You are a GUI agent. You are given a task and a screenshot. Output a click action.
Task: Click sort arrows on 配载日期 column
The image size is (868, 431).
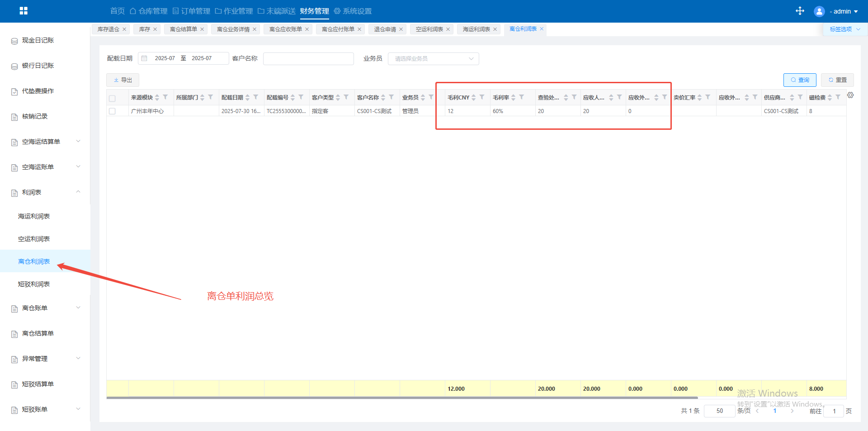click(247, 98)
